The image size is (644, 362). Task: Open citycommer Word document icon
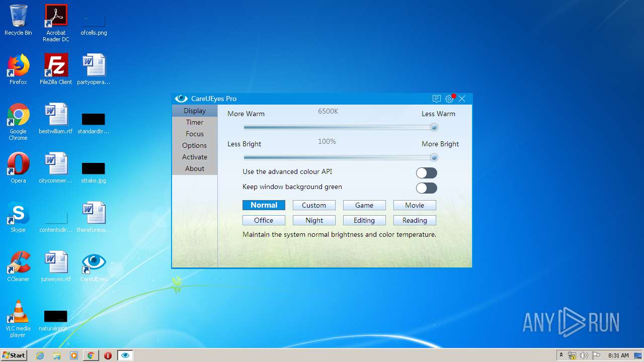tap(56, 168)
